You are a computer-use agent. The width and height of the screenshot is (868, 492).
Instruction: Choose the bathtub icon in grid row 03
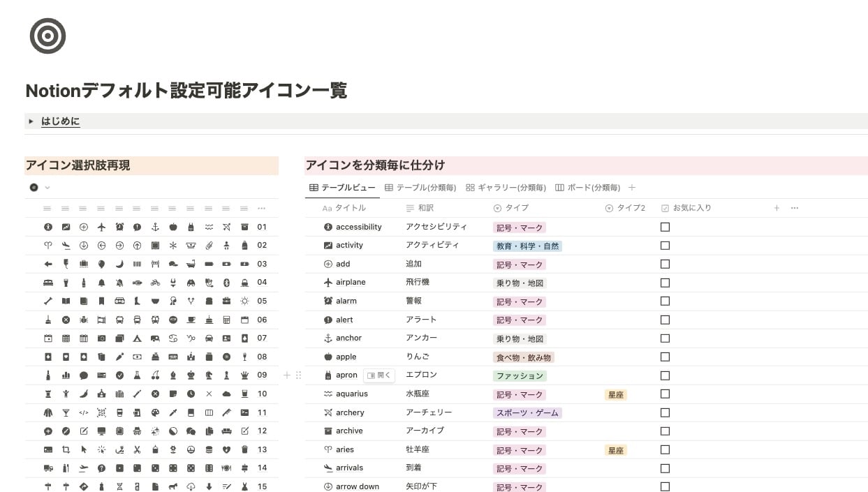(191, 264)
